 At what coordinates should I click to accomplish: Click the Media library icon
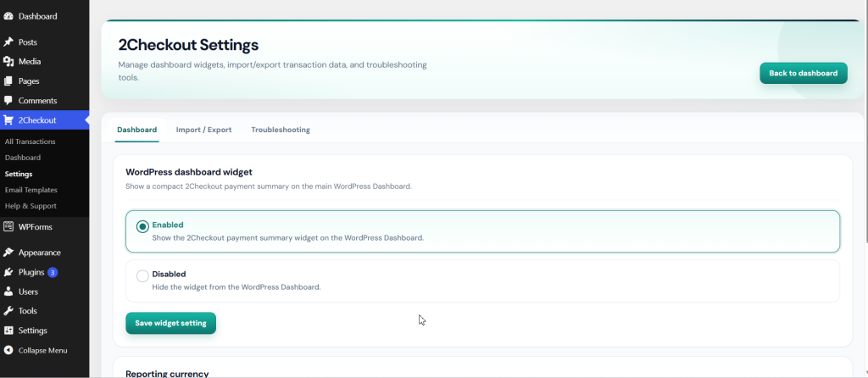8,61
